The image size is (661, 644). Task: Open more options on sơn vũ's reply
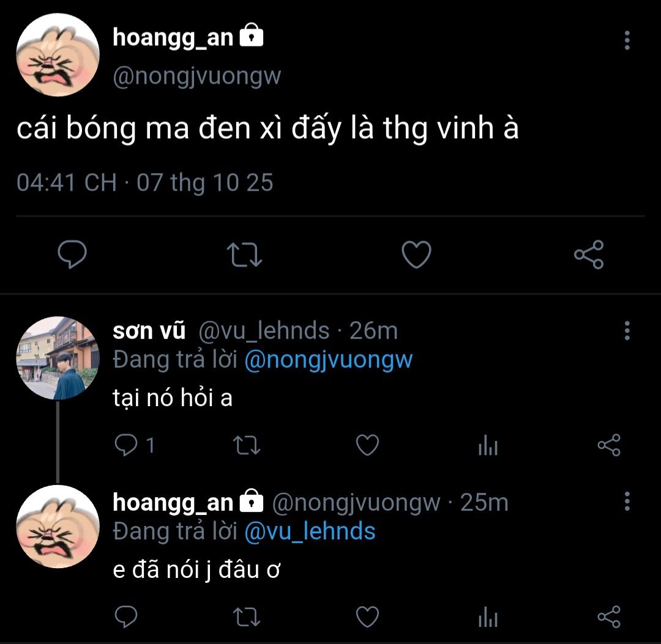coord(627,331)
